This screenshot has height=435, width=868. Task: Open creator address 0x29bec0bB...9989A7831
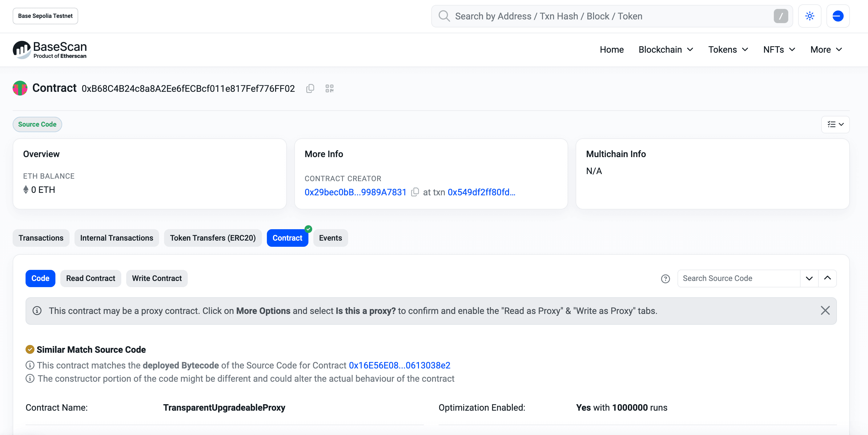coord(355,192)
